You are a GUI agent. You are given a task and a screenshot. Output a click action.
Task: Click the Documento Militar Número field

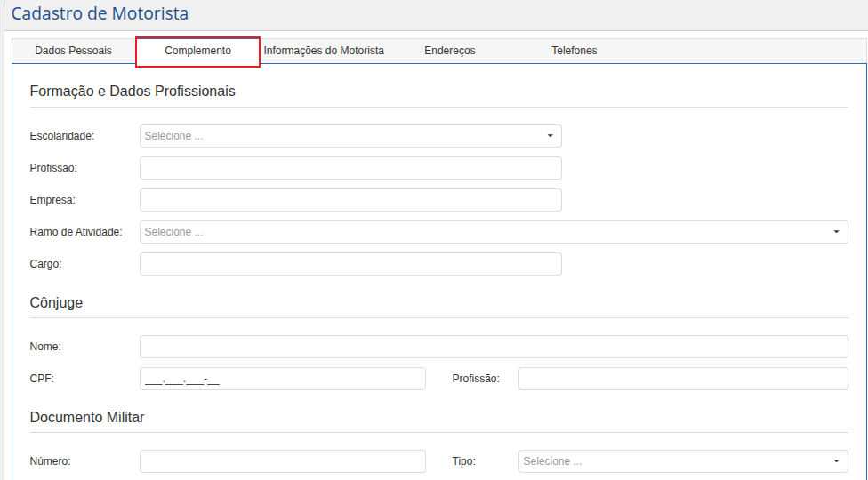[282, 461]
